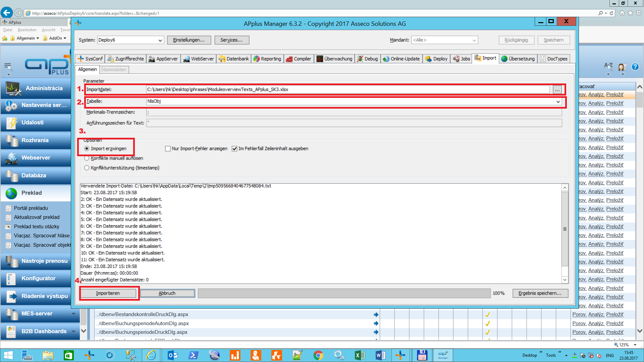Click the import log scrollbar thumb
The height and width of the screenshot is (362, 644).
565,229
